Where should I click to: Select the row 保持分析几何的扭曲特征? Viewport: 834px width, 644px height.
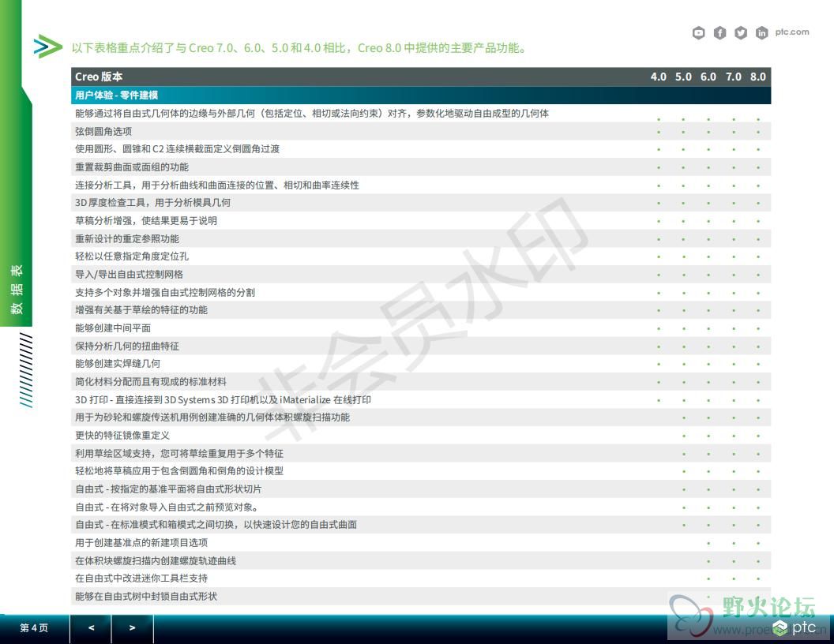421,346
